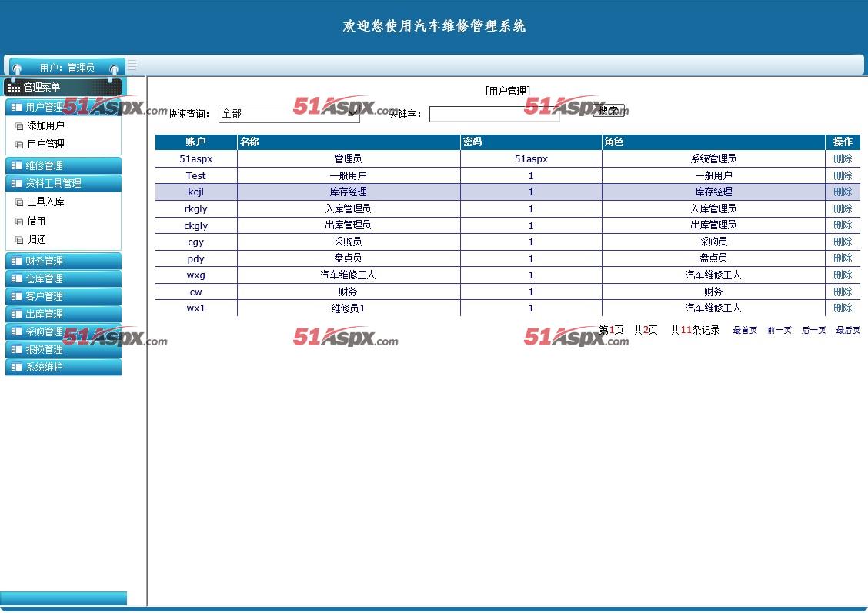Go to 后一页 next page
Screen dimensions: 868x613
tap(813, 330)
